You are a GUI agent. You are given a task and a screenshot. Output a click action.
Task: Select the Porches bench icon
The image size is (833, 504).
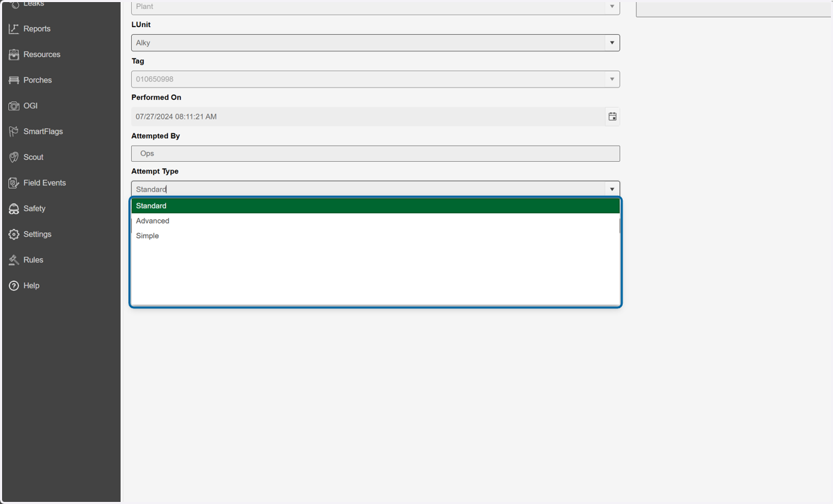(x=14, y=80)
